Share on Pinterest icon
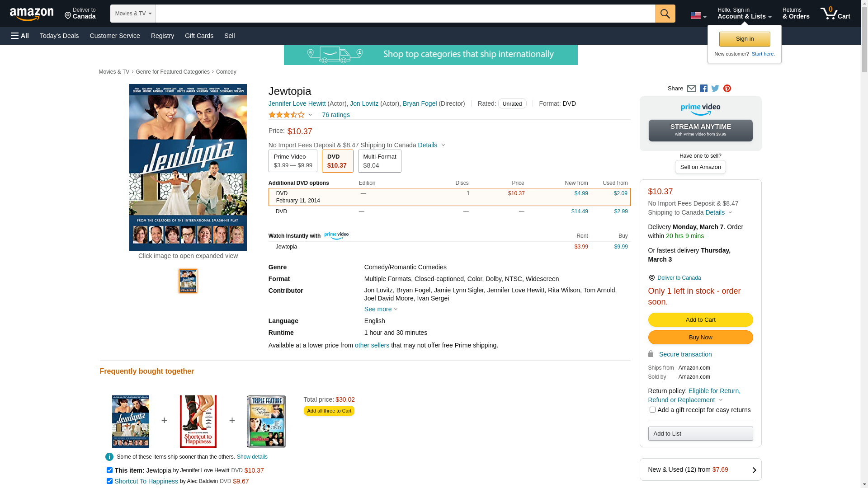The image size is (868, 488). point(727,89)
